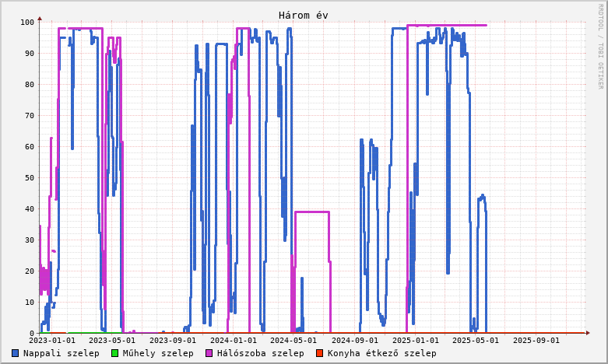Click the 2024-05-01 date label on x-axis
The image size is (608, 364).
point(293,340)
